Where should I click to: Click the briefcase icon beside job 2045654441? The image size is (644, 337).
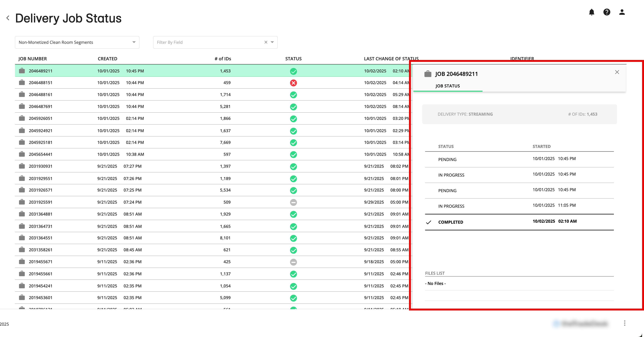(22, 154)
